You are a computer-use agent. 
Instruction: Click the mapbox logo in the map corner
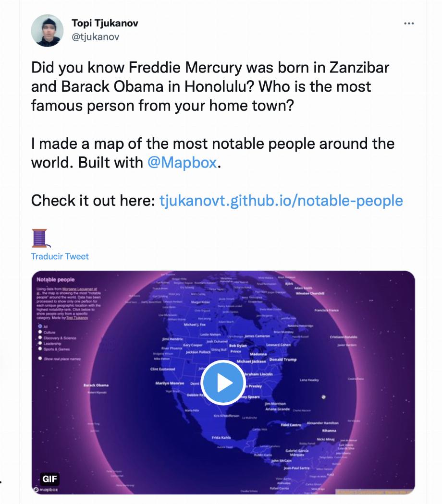(46, 490)
